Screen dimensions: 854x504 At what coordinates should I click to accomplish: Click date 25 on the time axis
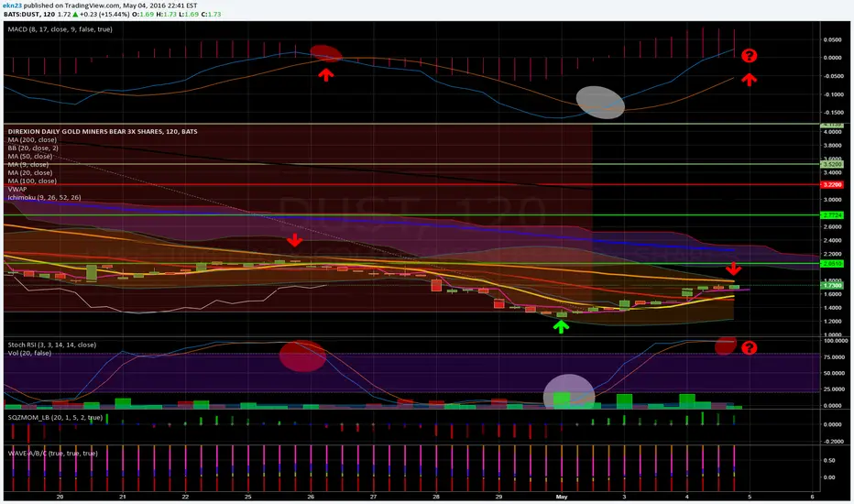tap(248, 497)
